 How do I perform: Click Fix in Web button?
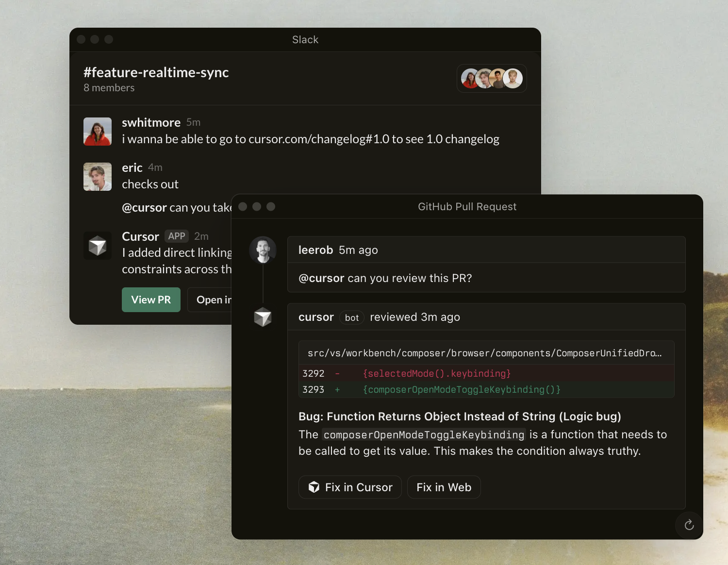click(444, 487)
